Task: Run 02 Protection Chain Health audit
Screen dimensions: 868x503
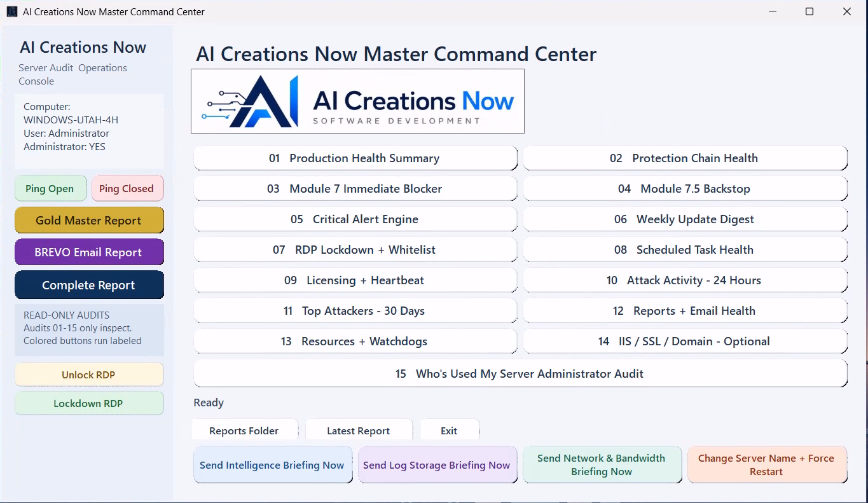Action: [x=685, y=158]
